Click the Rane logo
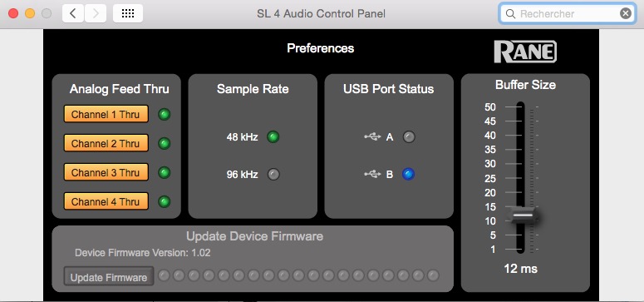 525,52
